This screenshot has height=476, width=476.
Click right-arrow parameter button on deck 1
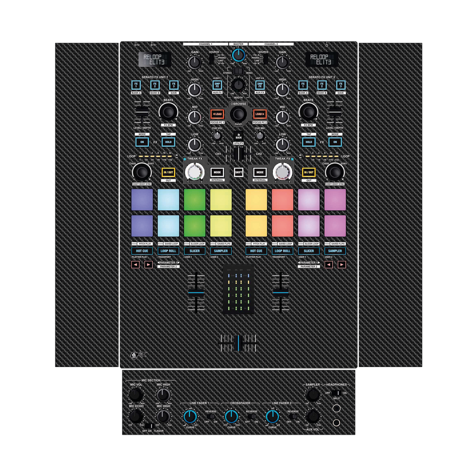click(x=148, y=265)
